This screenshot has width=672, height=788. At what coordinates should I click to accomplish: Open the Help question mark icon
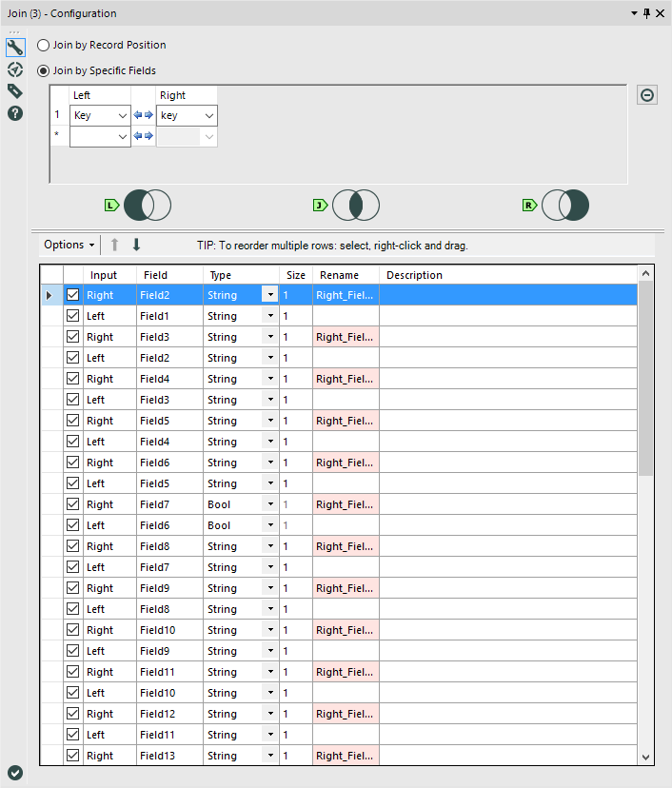[15, 113]
